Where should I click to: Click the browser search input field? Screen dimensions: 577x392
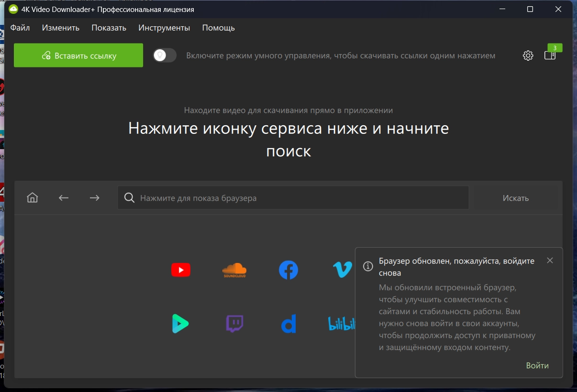pyautogui.click(x=293, y=198)
